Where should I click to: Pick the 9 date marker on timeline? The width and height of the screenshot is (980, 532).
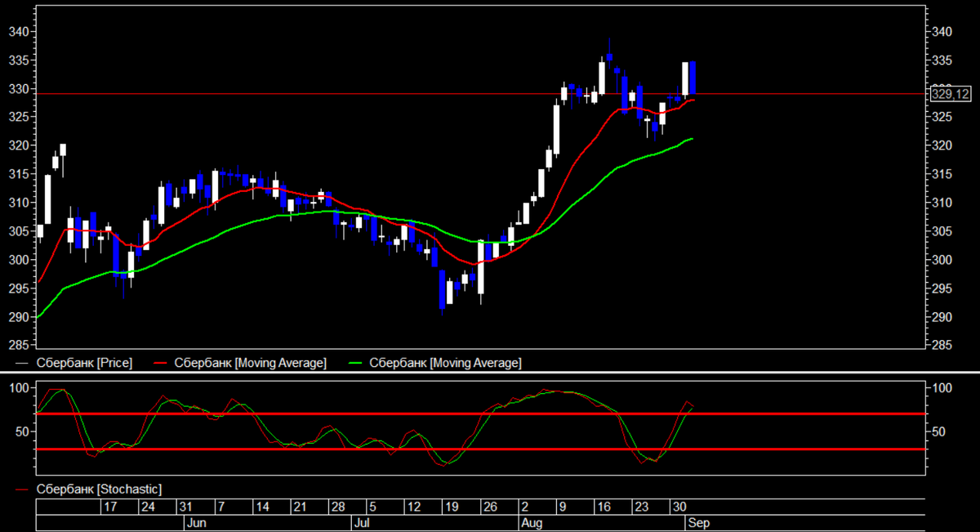tap(561, 507)
